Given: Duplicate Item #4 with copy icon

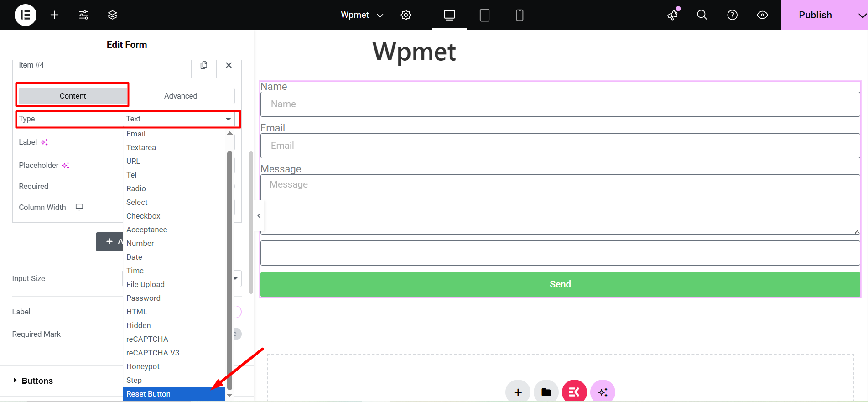Looking at the screenshot, I should (204, 65).
